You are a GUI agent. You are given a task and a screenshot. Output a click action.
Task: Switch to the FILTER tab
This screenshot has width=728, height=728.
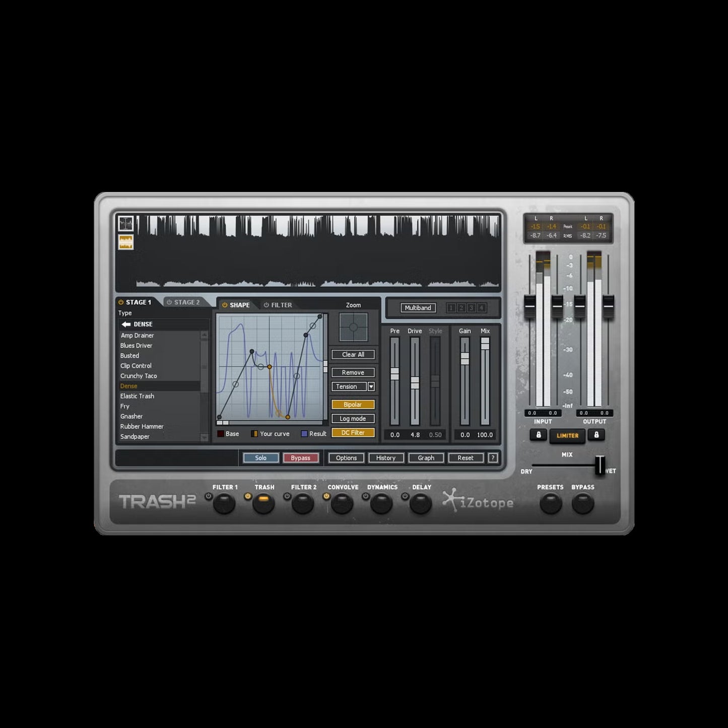(x=282, y=305)
